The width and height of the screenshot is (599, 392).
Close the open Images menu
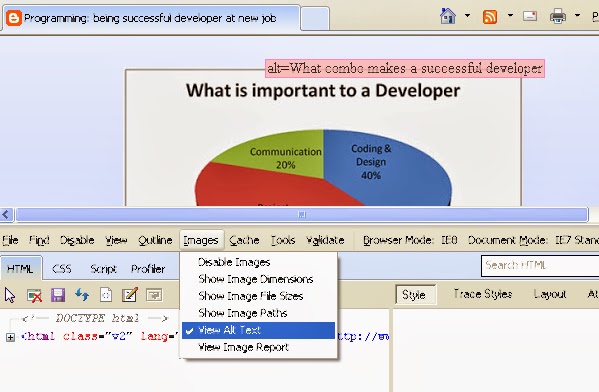[x=201, y=240]
